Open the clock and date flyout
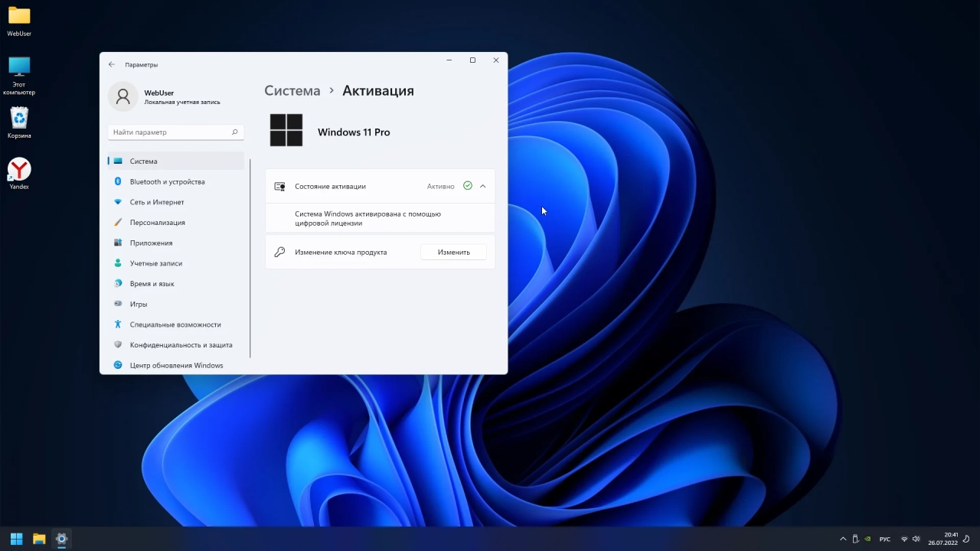This screenshot has width=980, height=551. pyautogui.click(x=943, y=539)
